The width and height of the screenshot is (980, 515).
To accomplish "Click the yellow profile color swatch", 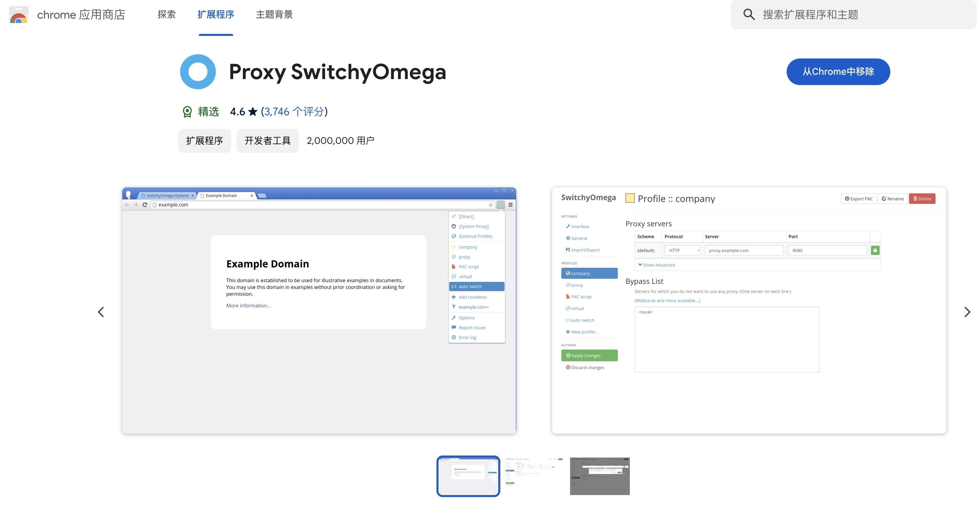I will 630,198.
